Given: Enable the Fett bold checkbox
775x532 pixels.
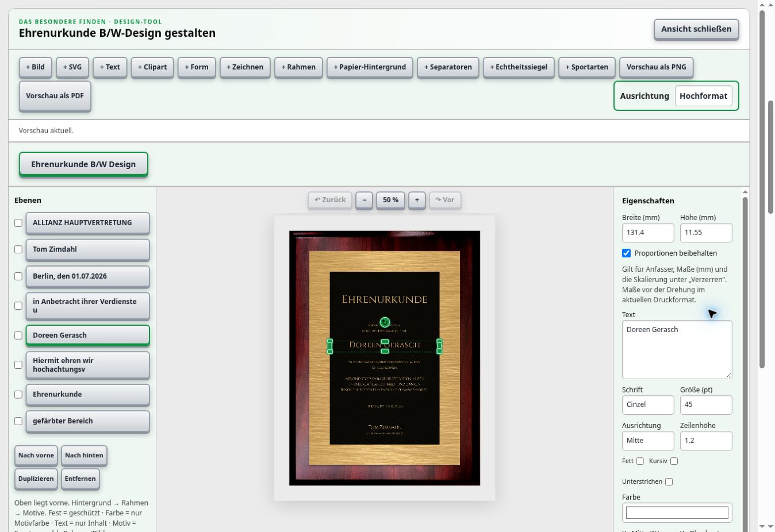Looking at the screenshot, I should [640, 461].
